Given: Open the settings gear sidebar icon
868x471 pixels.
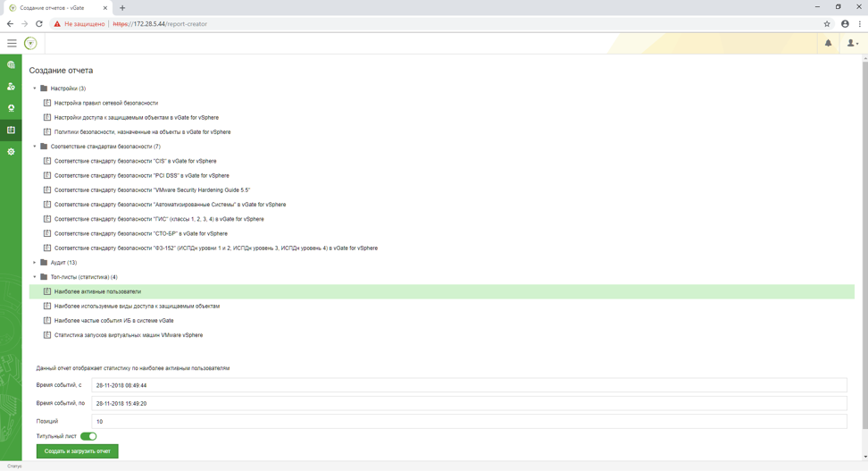Looking at the screenshot, I should (x=11, y=151).
